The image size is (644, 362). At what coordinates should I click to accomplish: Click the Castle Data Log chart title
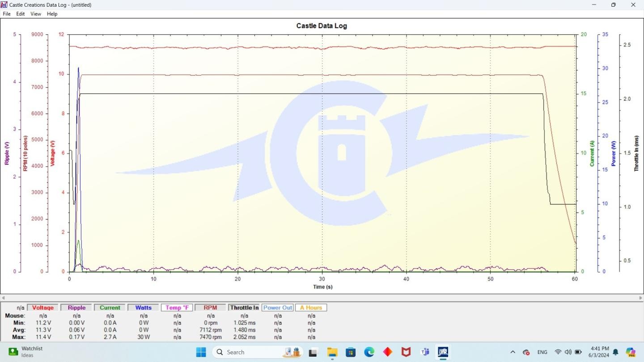pos(322,26)
